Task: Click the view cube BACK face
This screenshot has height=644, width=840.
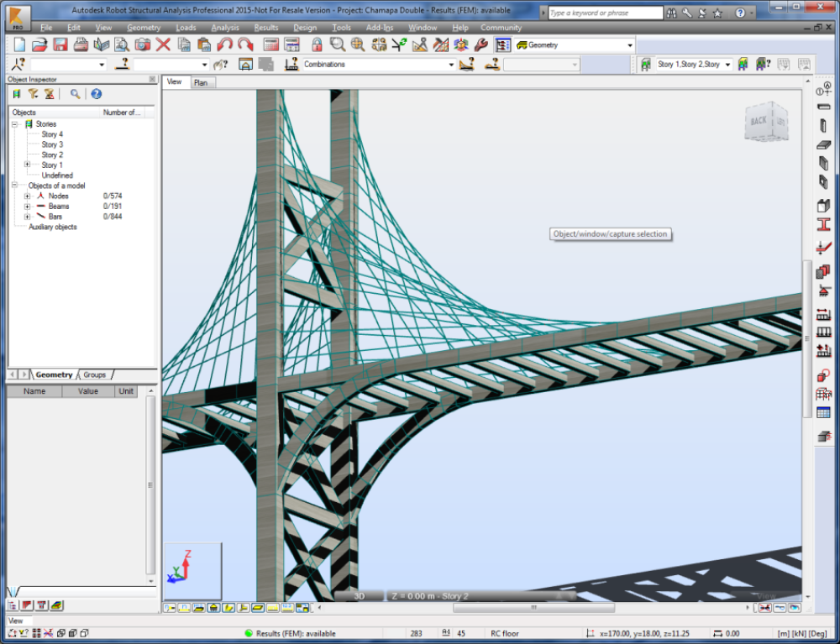Action: [x=759, y=122]
